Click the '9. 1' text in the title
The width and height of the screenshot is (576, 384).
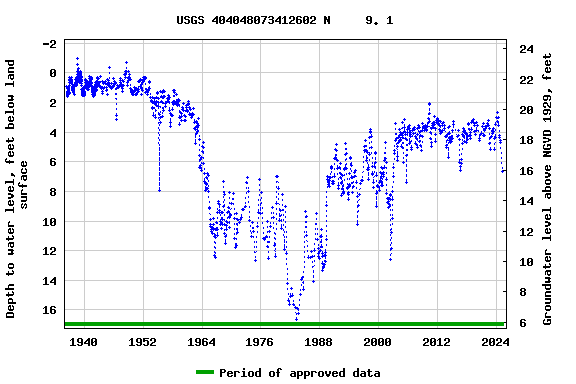pyautogui.click(x=379, y=20)
